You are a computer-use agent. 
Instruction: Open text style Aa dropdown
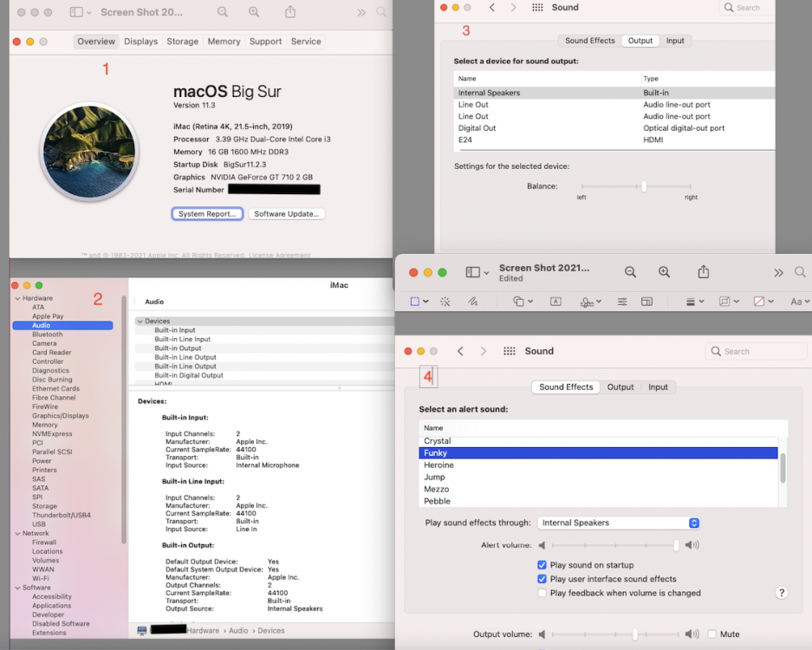click(x=800, y=302)
